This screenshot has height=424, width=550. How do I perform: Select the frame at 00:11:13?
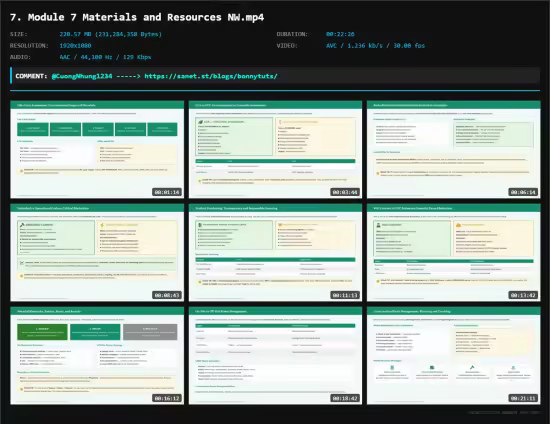[x=275, y=253]
